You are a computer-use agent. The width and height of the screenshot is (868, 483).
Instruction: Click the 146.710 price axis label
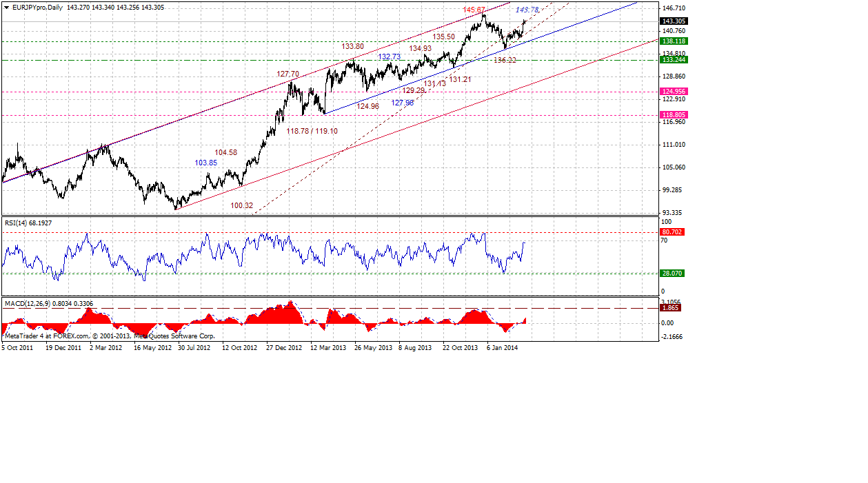673,8
